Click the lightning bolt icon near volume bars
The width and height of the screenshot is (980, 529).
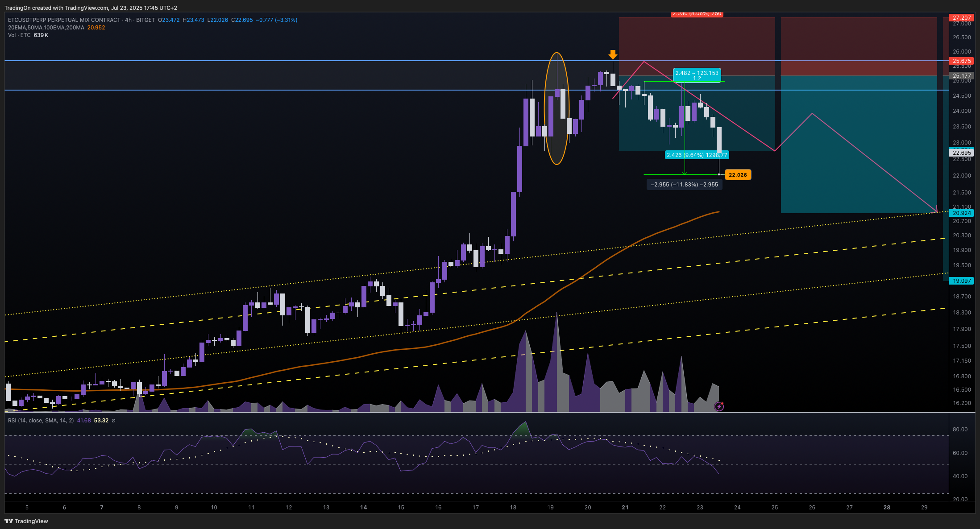tap(719, 406)
